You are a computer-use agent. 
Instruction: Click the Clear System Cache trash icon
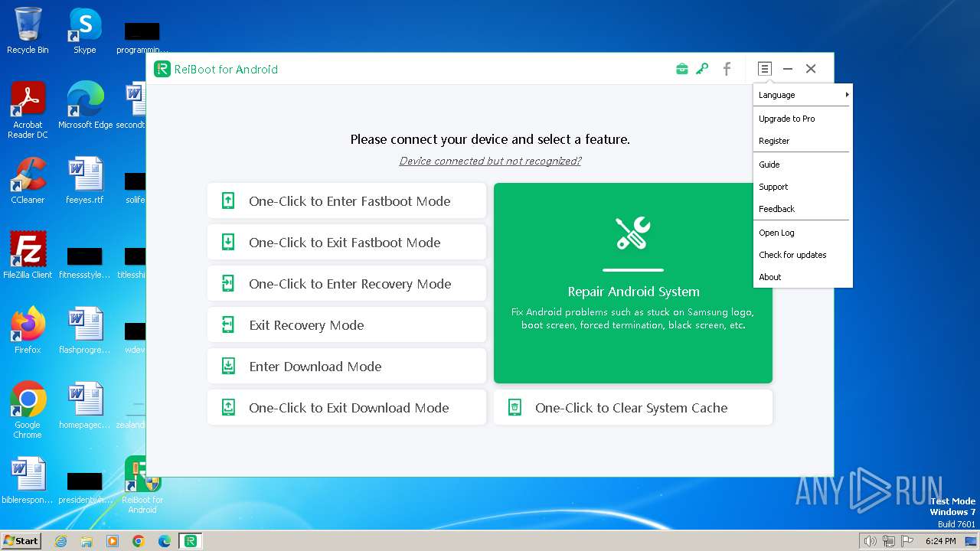click(515, 408)
